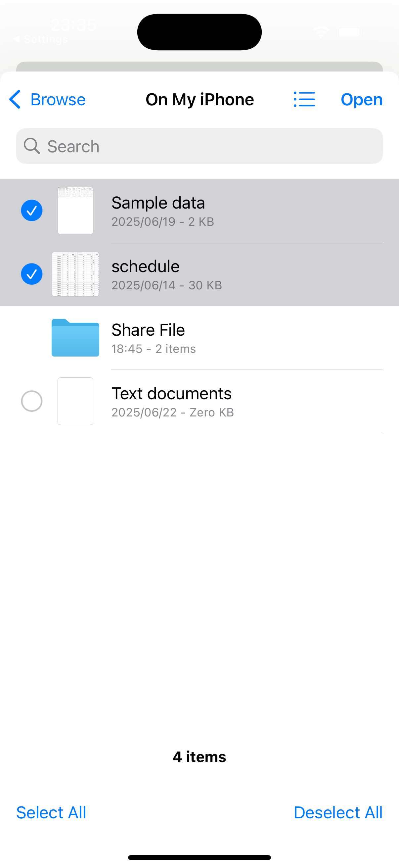Tap the Text documents file name
This screenshot has width=399, height=868.
[171, 394]
